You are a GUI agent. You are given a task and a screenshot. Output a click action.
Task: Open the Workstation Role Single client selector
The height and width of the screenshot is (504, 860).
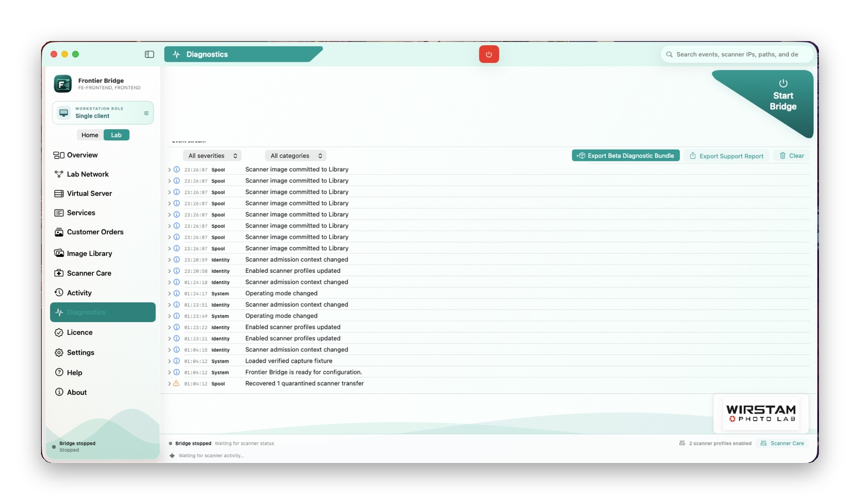pyautogui.click(x=103, y=113)
